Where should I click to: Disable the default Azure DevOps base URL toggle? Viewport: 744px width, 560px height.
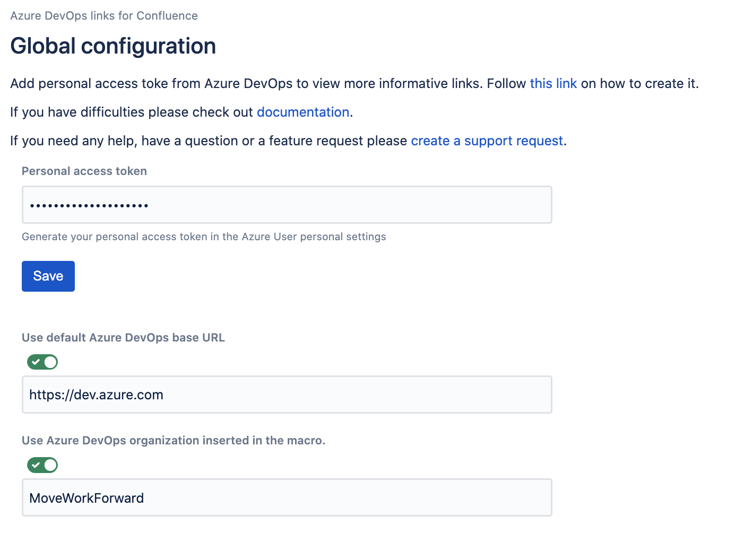click(x=42, y=362)
